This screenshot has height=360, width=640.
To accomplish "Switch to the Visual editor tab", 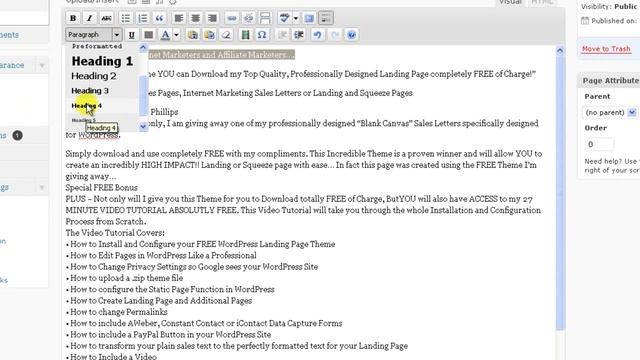I will tap(511, 2).
